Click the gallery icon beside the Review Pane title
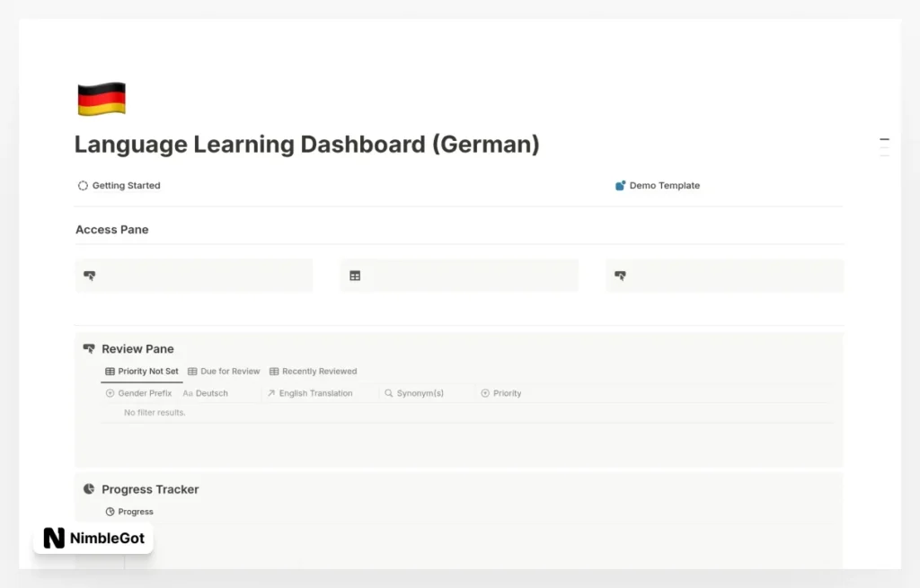 click(x=89, y=348)
